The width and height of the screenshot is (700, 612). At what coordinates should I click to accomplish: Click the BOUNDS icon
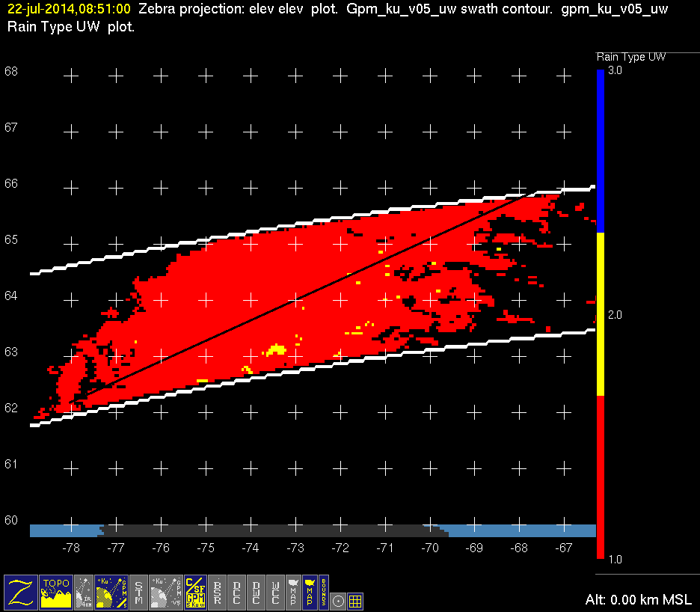tap(323, 592)
